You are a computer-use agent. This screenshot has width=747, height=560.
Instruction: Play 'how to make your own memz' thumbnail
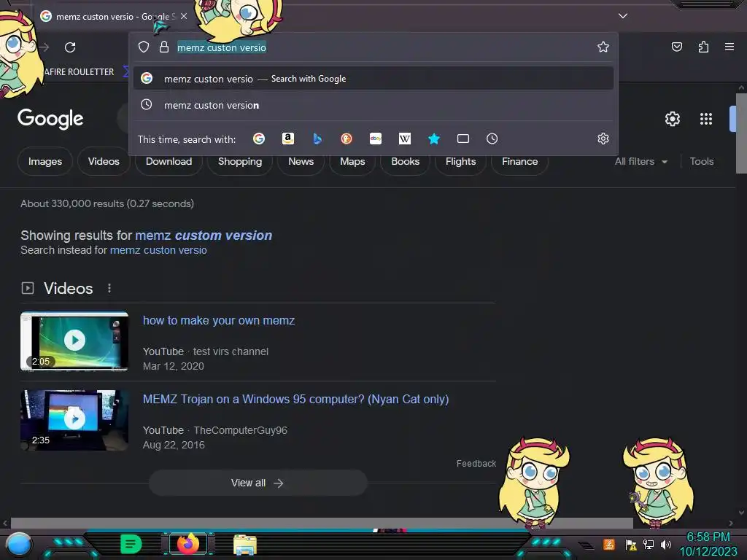74,341
